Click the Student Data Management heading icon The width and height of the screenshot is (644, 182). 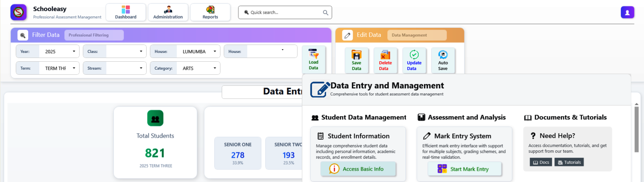(x=315, y=118)
